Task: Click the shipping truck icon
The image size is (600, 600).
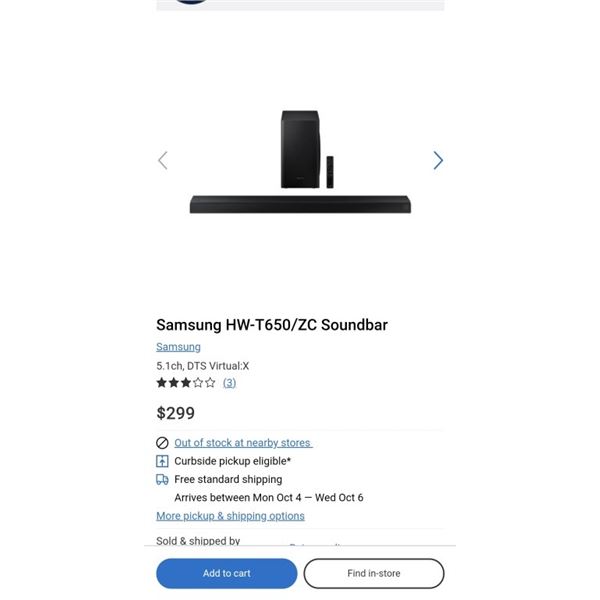Action: point(163,479)
